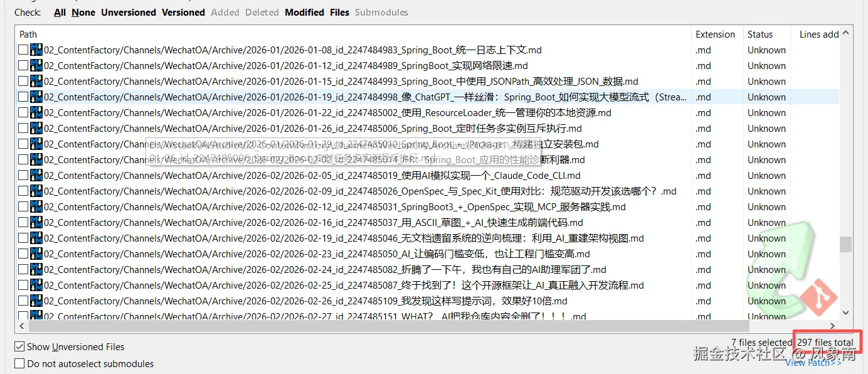Image resolution: width=868 pixels, height=374 pixels.
Task: Click the Versioned check link
Action: (183, 13)
